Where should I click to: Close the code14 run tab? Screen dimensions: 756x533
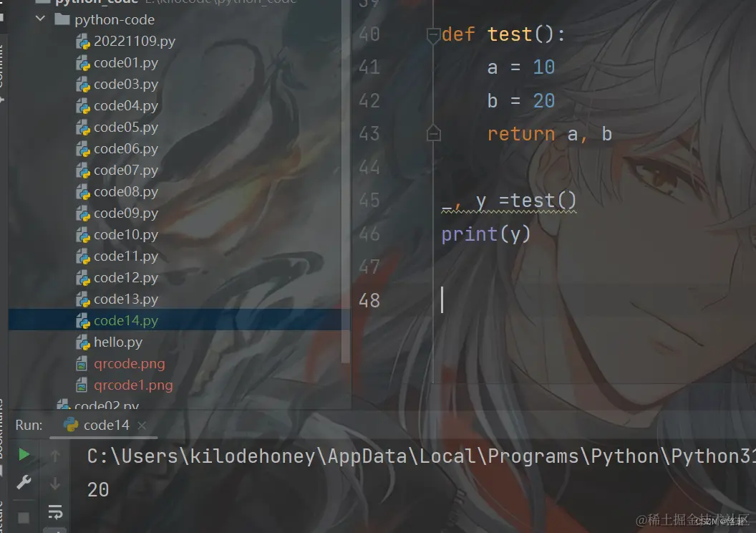pyautogui.click(x=141, y=426)
